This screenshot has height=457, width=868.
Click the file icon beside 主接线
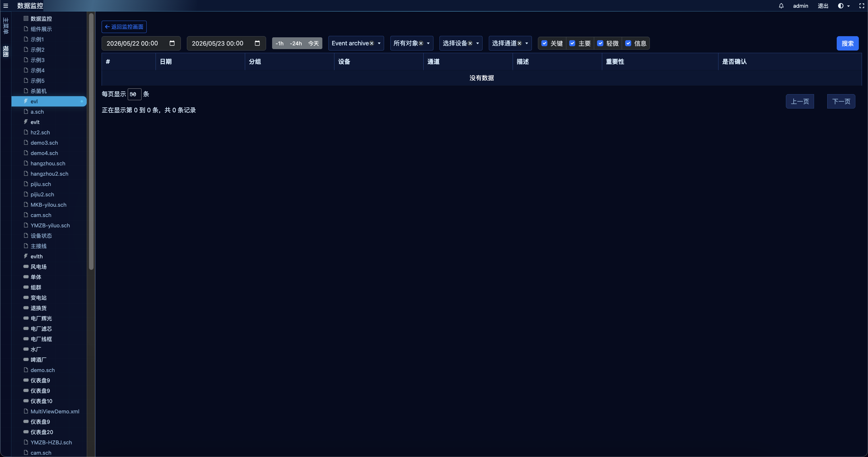tap(26, 246)
